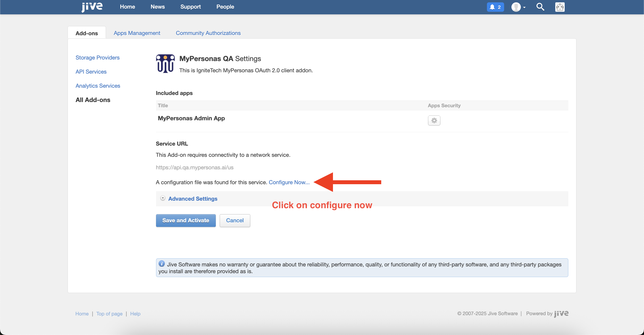Click the info icon in warranty notice
644x335 pixels.
pos(162,264)
